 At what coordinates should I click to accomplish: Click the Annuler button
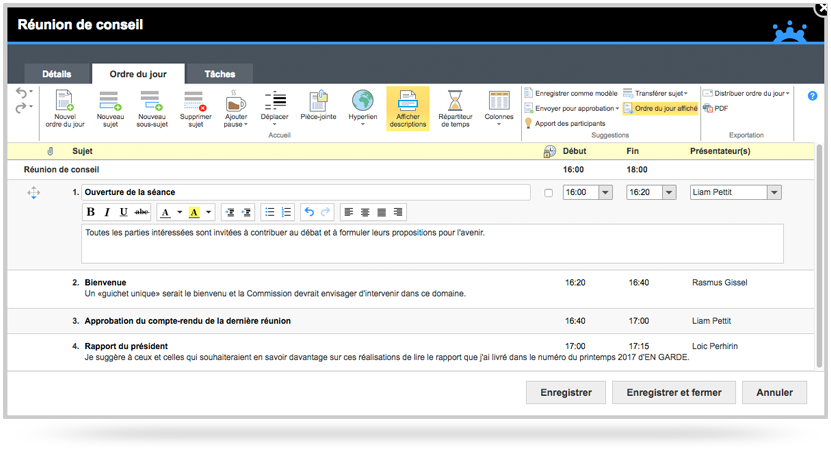(774, 393)
